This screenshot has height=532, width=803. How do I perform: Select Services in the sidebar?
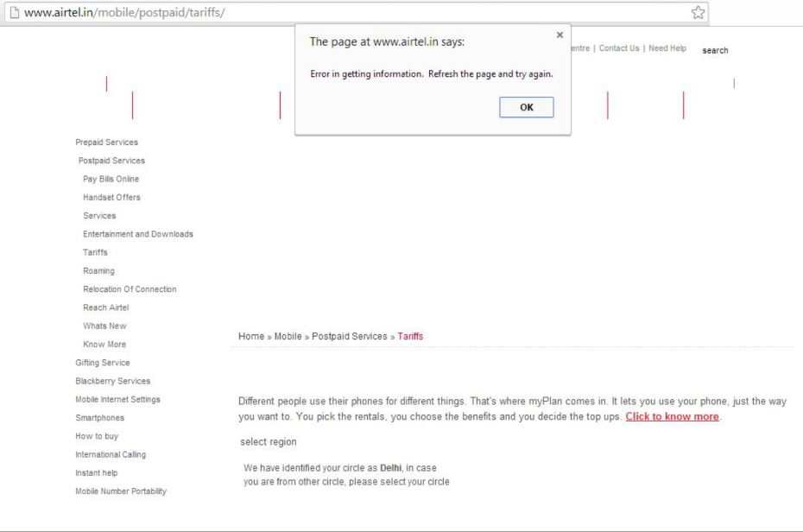click(x=99, y=216)
